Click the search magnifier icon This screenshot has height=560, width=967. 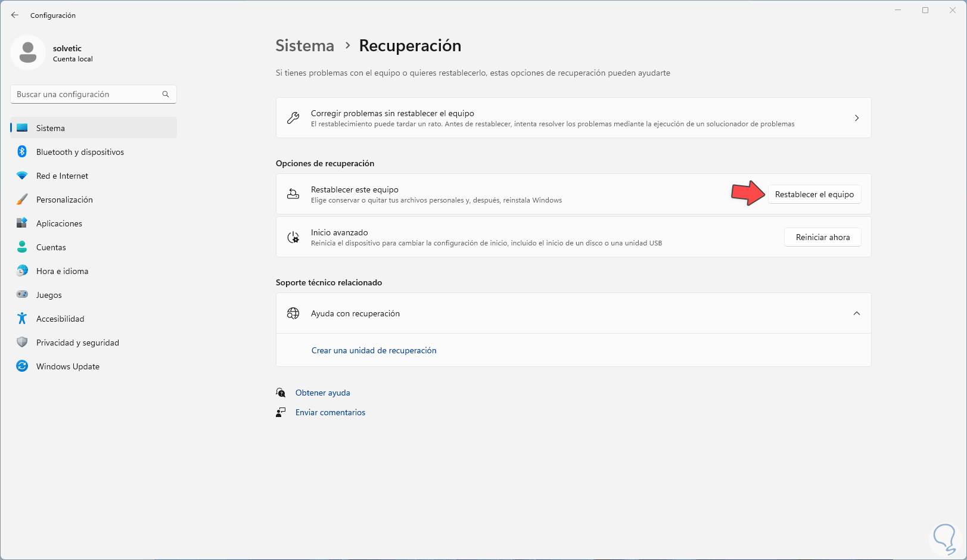pos(166,94)
